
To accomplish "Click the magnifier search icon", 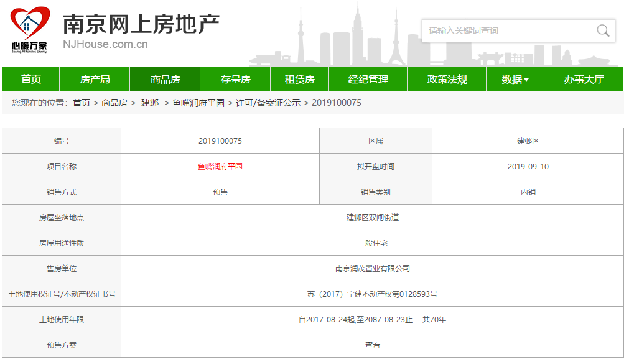I will click(x=602, y=30).
